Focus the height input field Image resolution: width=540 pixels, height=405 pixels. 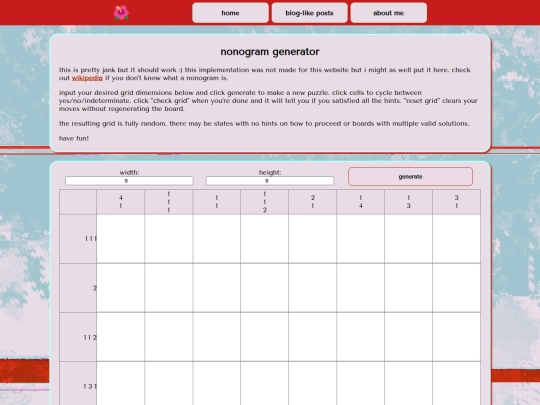click(270, 181)
